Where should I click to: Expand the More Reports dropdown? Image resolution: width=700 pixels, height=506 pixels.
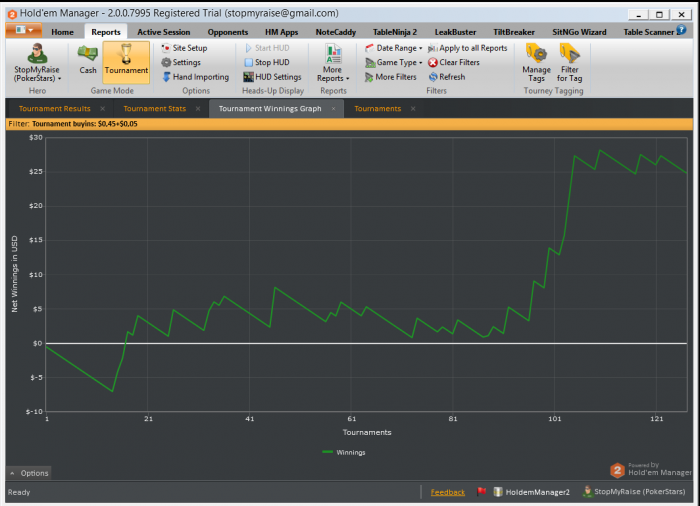click(x=333, y=63)
